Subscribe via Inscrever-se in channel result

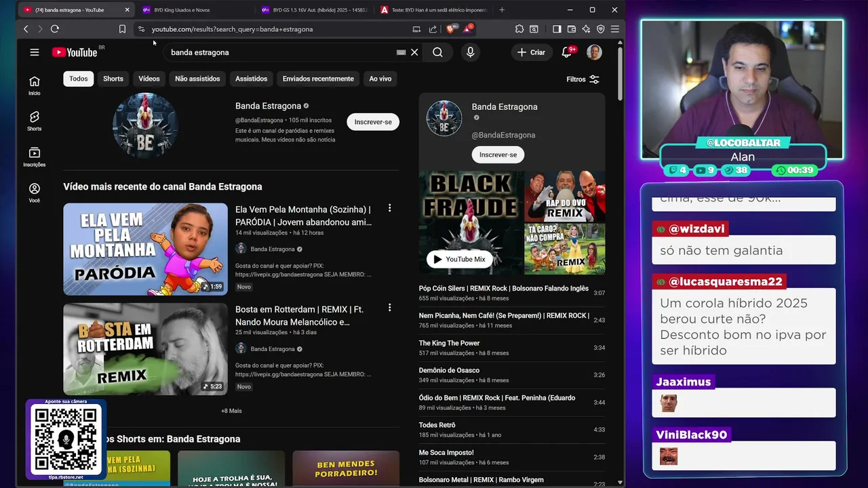click(373, 122)
